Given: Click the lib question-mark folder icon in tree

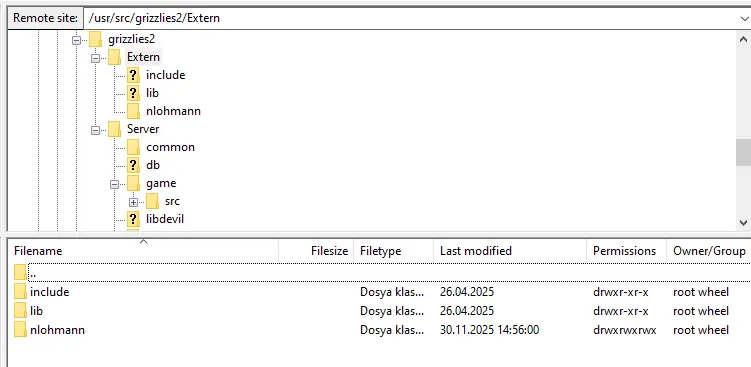Looking at the screenshot, I should pos(134,93).
